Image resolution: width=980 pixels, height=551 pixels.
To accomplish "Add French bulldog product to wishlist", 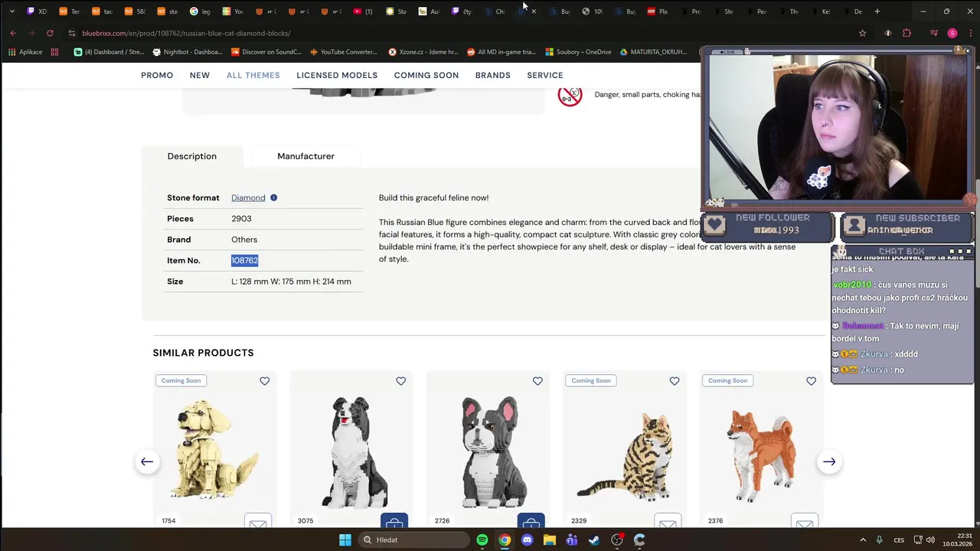I will (x=537, y=381).
